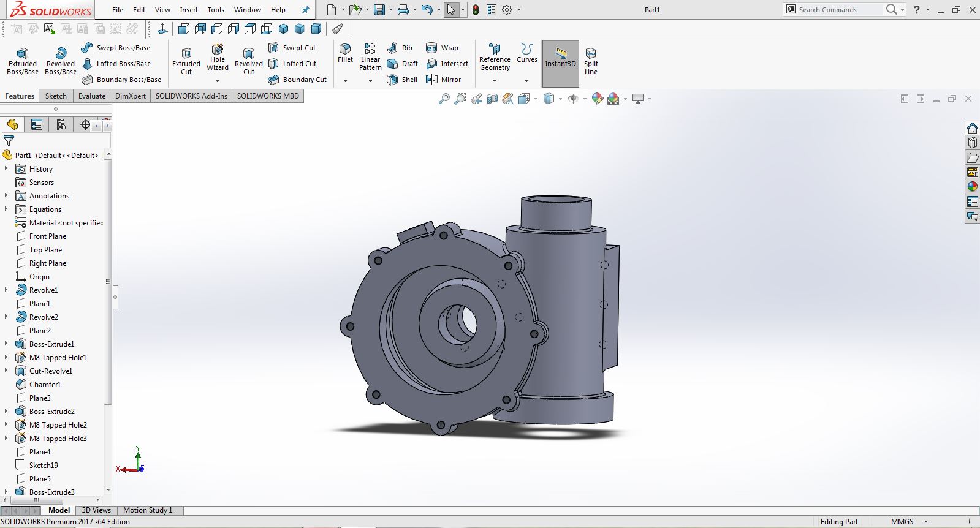980x528 pixels.
Task: Select the Material not specified item
Action: pyautogui.click(x=66, y=223)
